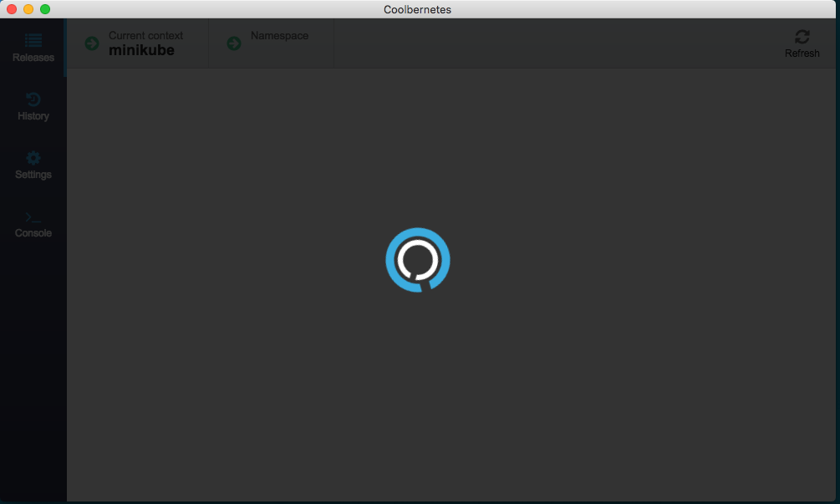Click the Settings navigation item

[x=33, y=165]
